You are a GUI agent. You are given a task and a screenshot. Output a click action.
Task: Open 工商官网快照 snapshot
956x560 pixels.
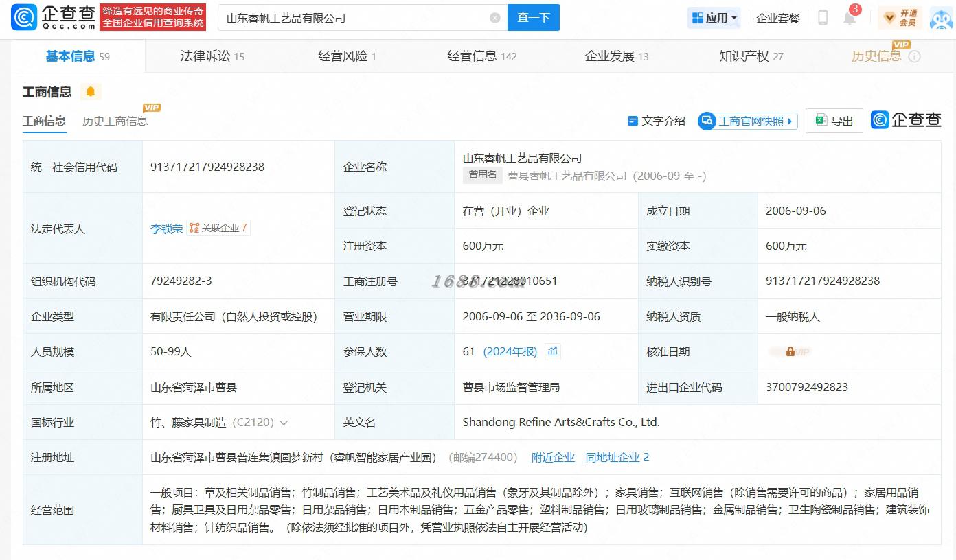pos(748,121)
